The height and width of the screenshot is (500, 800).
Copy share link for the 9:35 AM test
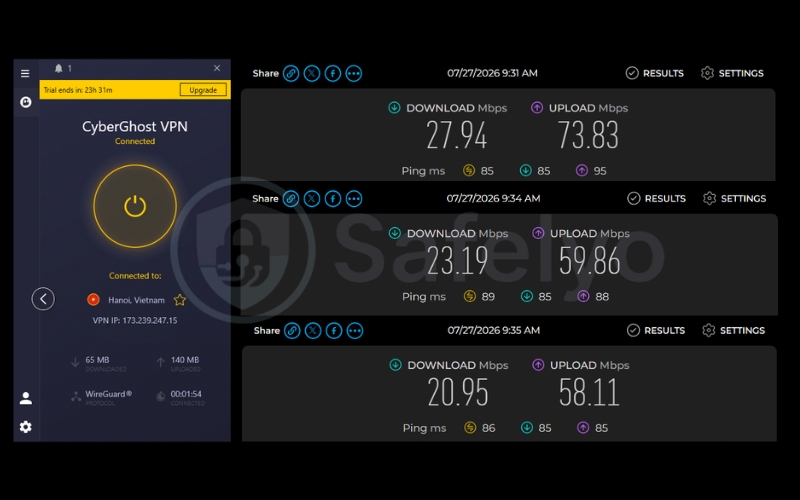tap(292, 331)
